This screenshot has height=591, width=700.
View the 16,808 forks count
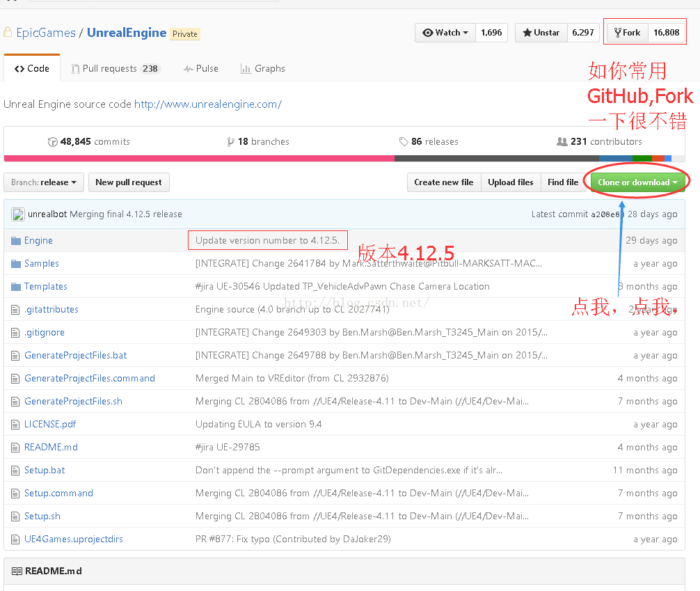pyautogui.click(x=667, y=33)
